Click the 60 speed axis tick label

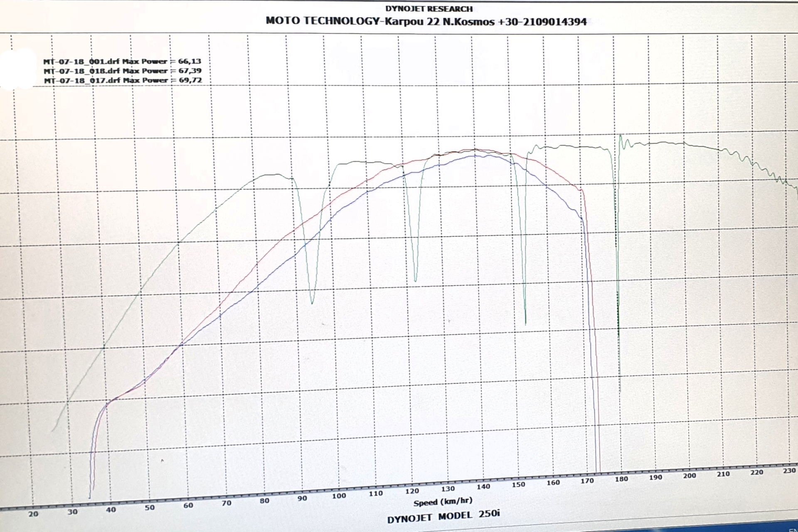coord(188,505)
